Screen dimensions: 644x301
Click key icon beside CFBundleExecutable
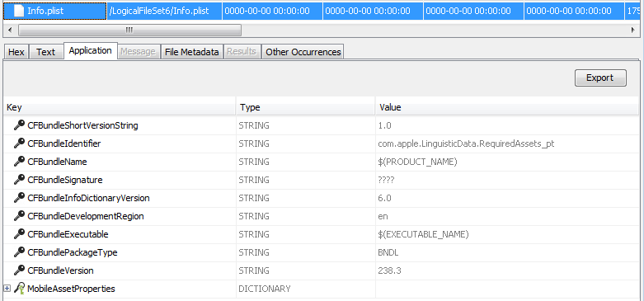[x=19, y=234]
